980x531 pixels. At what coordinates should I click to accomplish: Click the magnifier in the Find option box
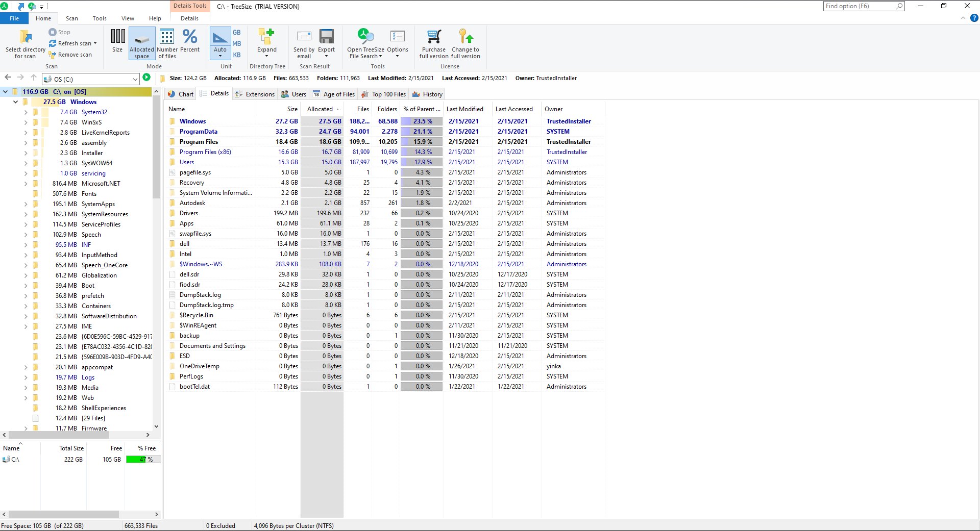[x=899, y=6]
